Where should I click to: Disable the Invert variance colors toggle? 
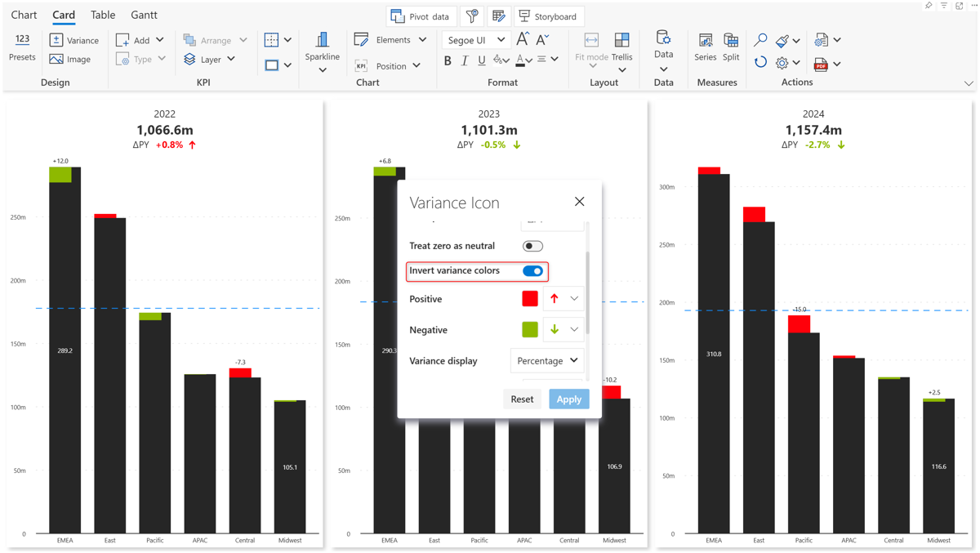532,271
